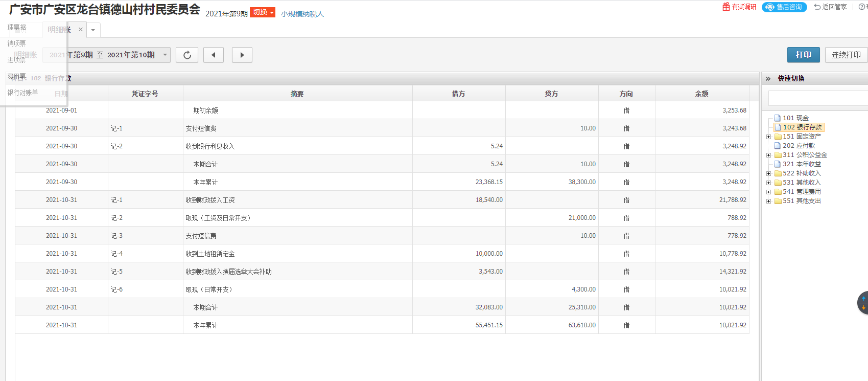Viewport: 868px width, 381px height.
Task: Click the 551 其他支出 folder icon
Action: point(778,201)
